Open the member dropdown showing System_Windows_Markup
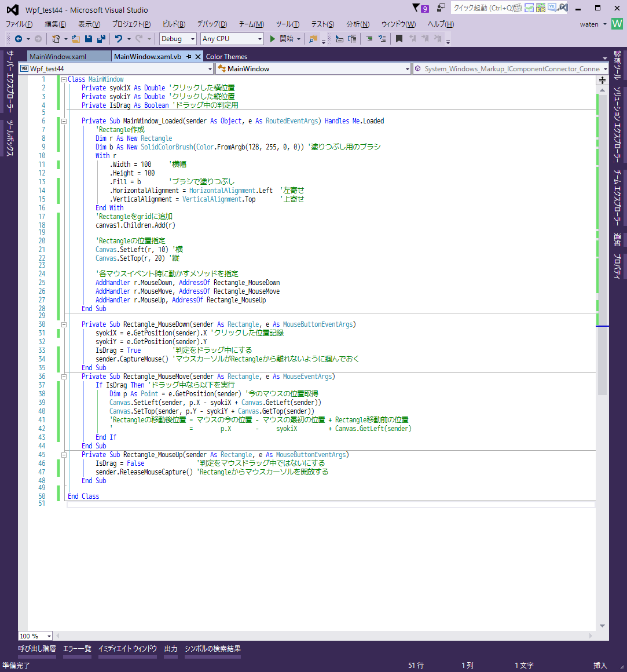This screenshot has width=627, height=672. [511, 69]
